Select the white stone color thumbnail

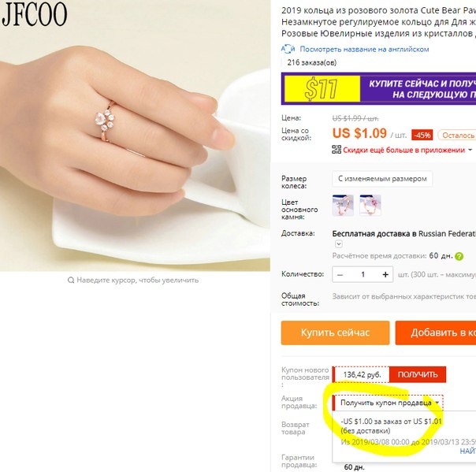click(x=343, y=206)
